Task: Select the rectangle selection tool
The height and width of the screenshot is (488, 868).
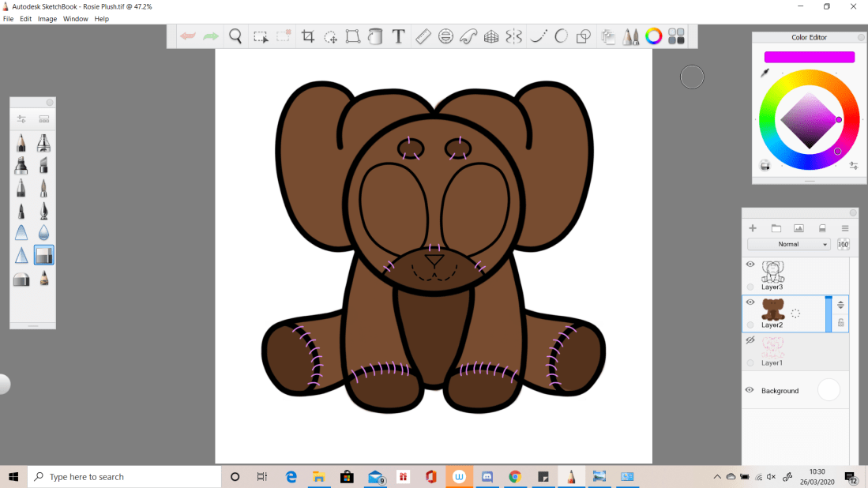Action: click(x=260, y=36)
